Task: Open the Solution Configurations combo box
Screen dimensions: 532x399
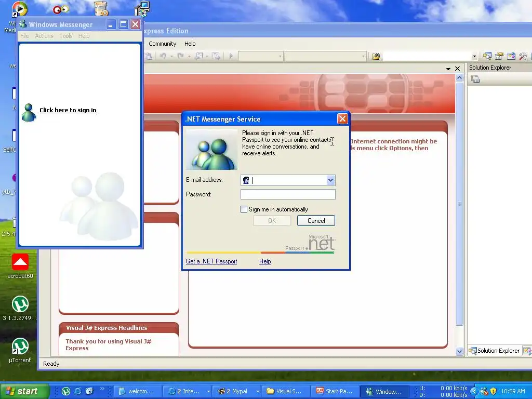Action: 261,56
